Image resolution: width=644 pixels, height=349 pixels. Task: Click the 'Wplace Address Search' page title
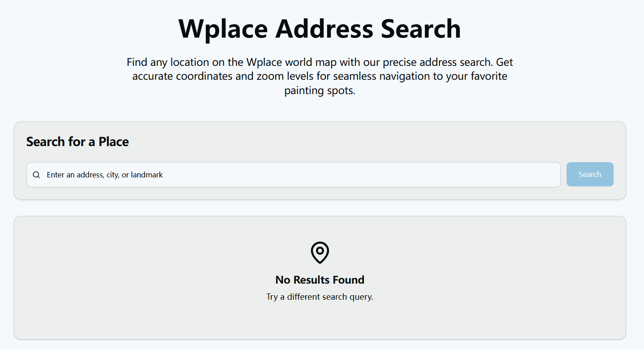tap(320, 29)
